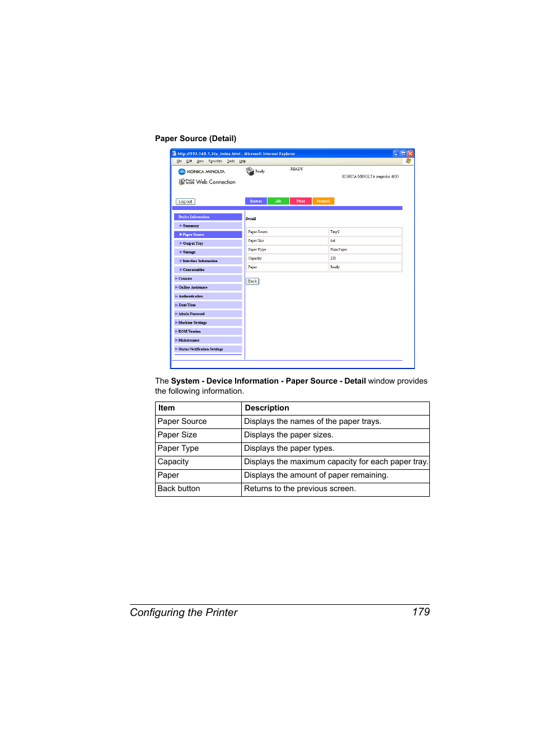Click the Windows flag logo in menu bar

pos(409,161)
